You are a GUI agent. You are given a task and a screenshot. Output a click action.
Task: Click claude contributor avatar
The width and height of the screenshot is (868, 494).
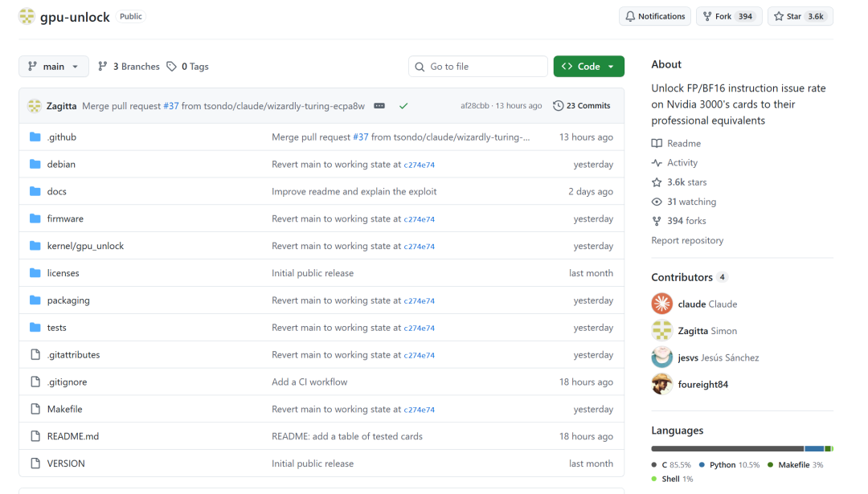(x=661, y=304)
